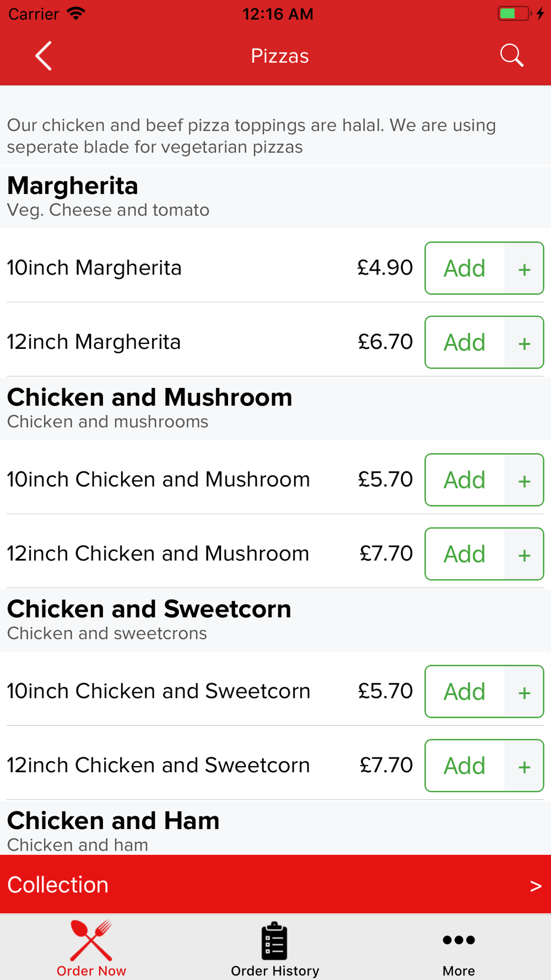
Task: Expand the Collection bar arrow
Action: click(x=535, y=886)
